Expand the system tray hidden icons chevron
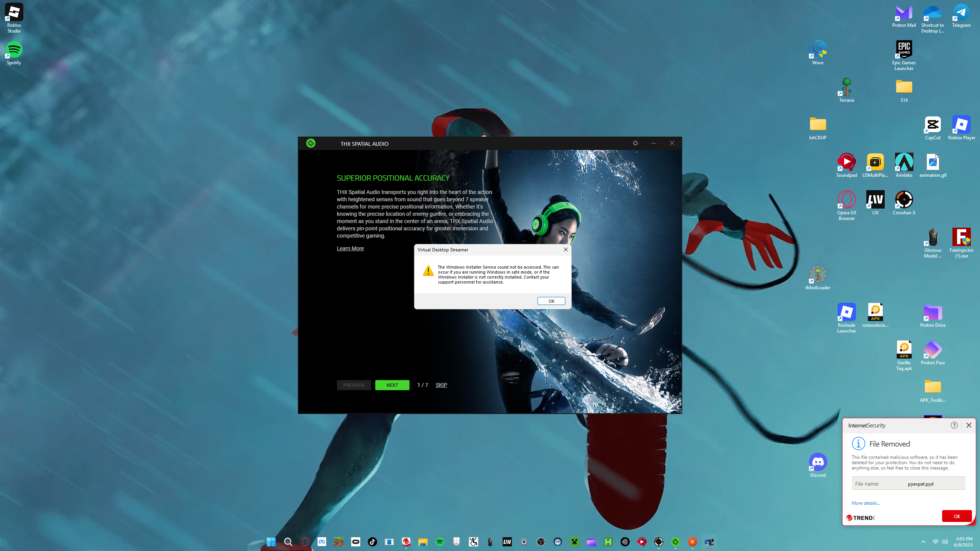The width and height of the screenshot is (980, 551). pos(923,542)
